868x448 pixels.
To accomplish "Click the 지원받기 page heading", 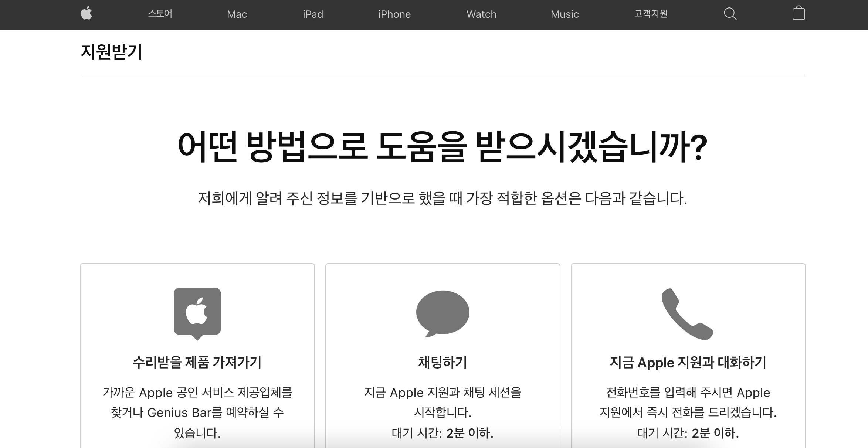I will click(x=112, y=52).
